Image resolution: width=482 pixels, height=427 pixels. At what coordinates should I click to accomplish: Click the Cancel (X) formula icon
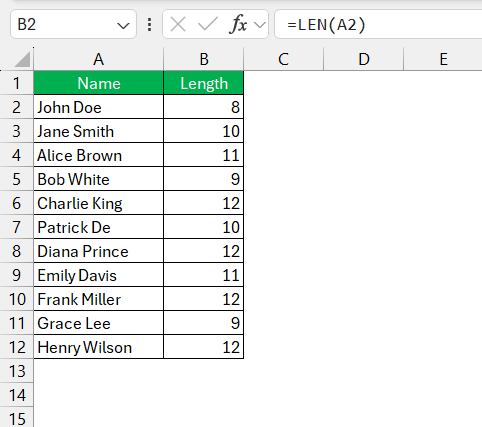point(178,25)
